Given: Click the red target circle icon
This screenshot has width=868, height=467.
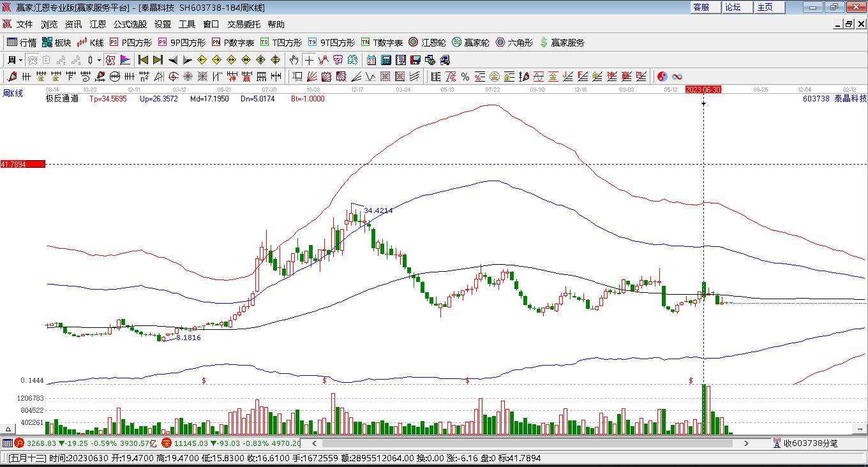Looking at the screenshot, I should click(174, 77).
